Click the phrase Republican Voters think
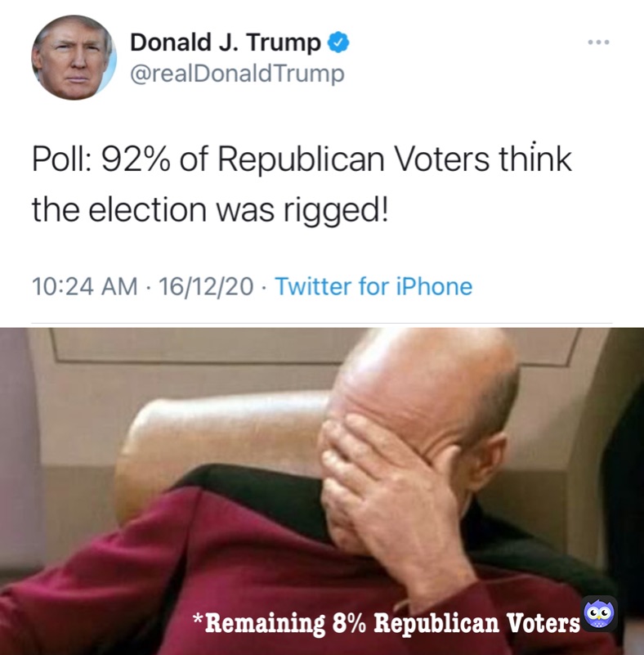Viewport: 644px width, 655px height. click(395, 161)
